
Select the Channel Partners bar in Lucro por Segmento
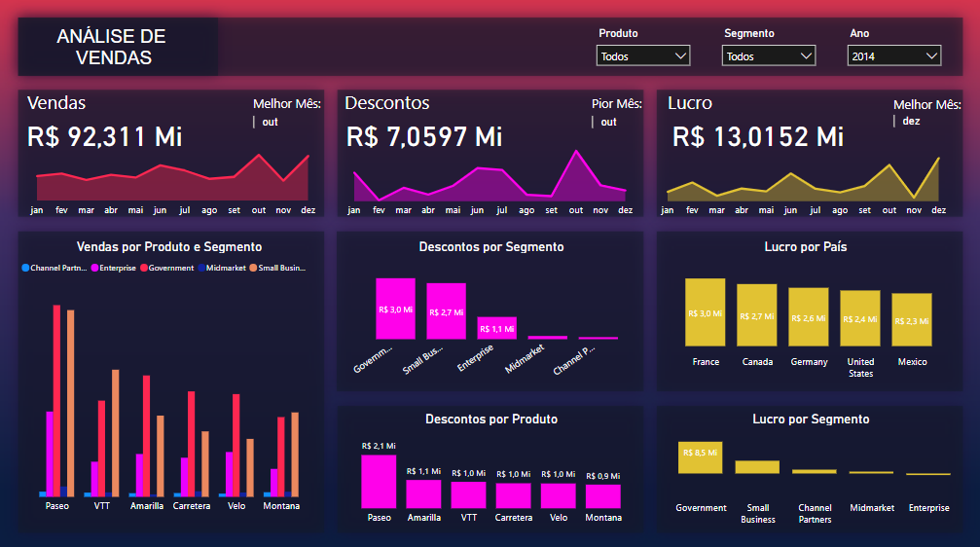point(815,471)
